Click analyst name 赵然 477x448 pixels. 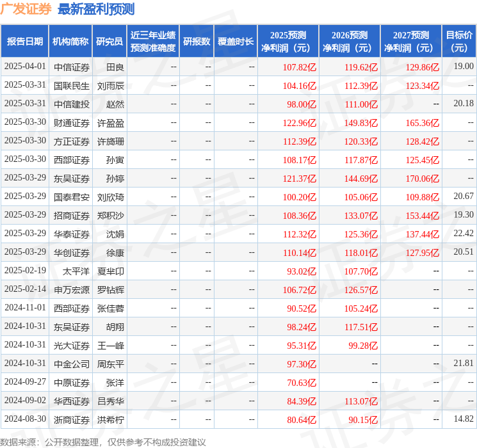pyautogui.click(x=115, y=104)
